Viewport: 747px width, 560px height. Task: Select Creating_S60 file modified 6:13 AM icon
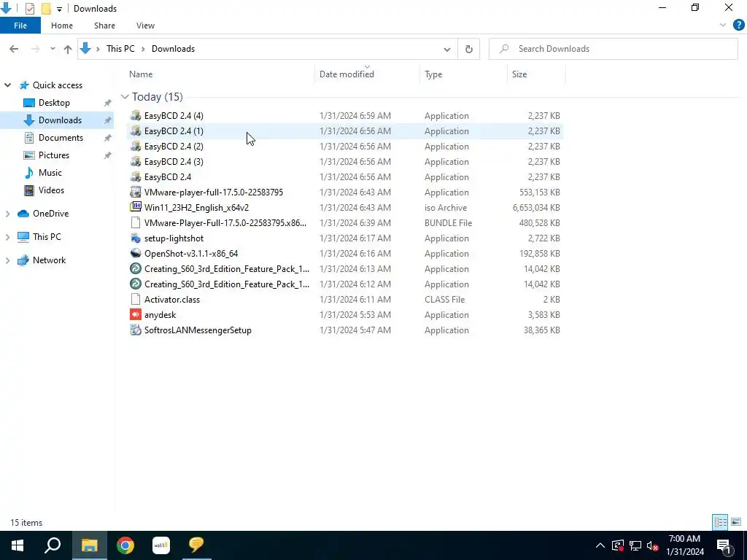pos(136,268)
